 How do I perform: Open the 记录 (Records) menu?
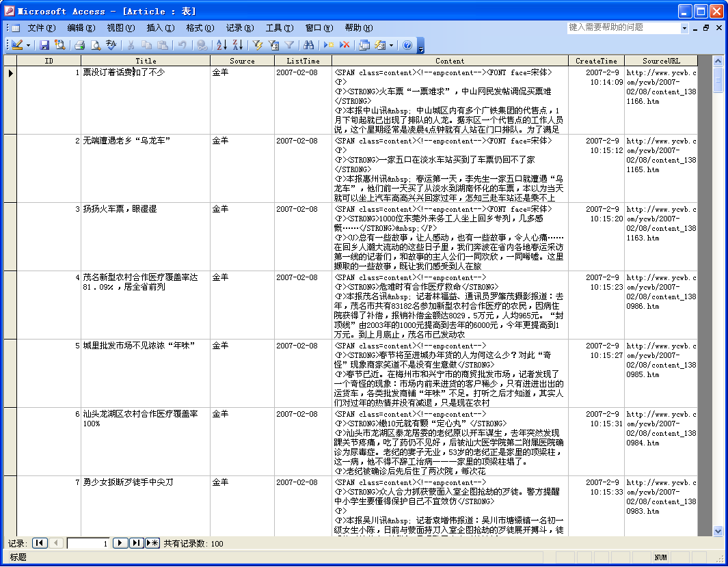239,28
